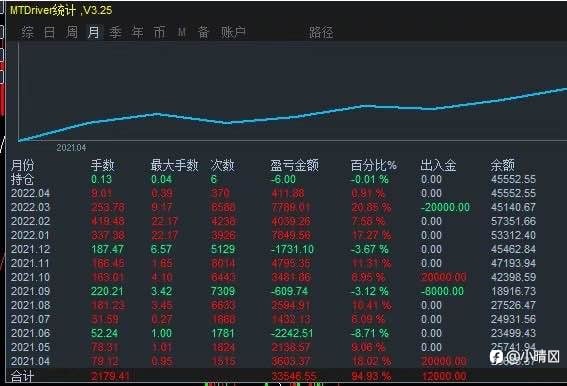Select the 2022.02 month row
The height and width of the screenshot is (386, 567).
click(30, 221)
